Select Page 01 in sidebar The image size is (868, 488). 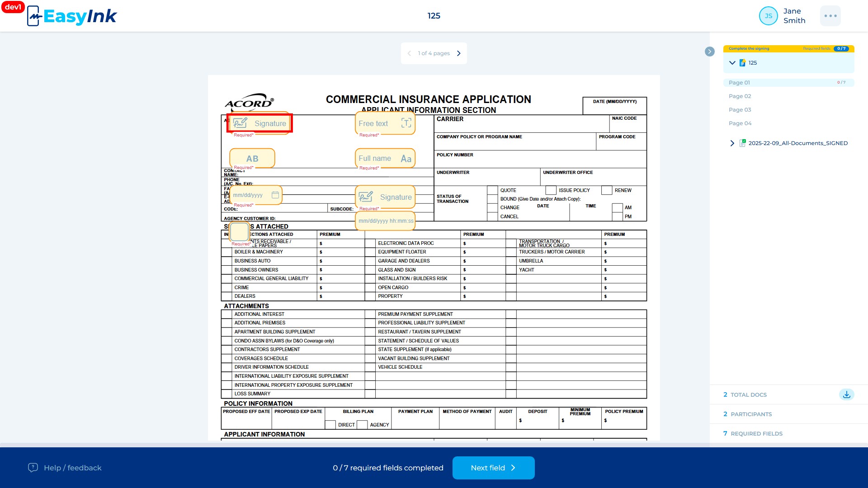(x=788, y=83)
